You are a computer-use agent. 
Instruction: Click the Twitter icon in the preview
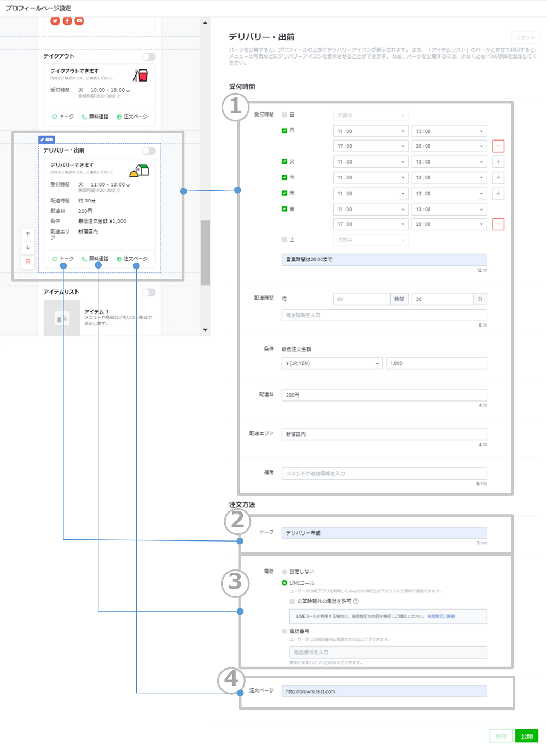coord(55,21)
